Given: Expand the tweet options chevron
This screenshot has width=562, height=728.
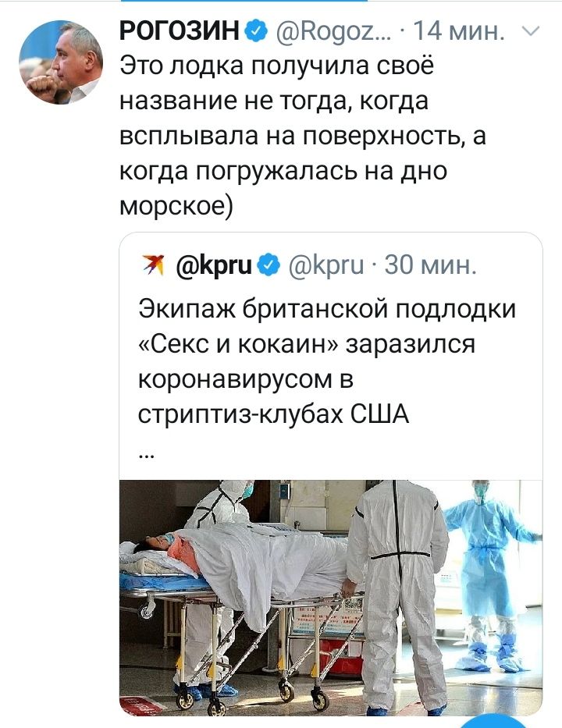Looking at the screenshot, I should point(531,31).
